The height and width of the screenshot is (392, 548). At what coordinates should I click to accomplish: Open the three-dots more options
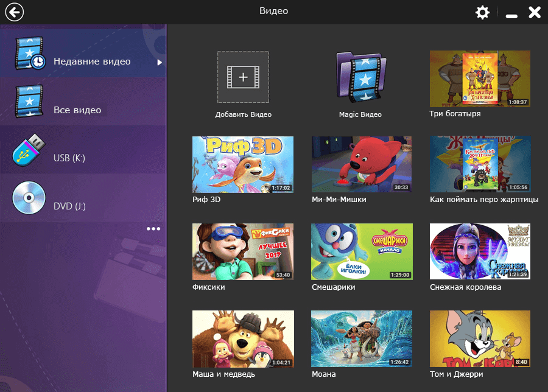[x=153, y=229]
